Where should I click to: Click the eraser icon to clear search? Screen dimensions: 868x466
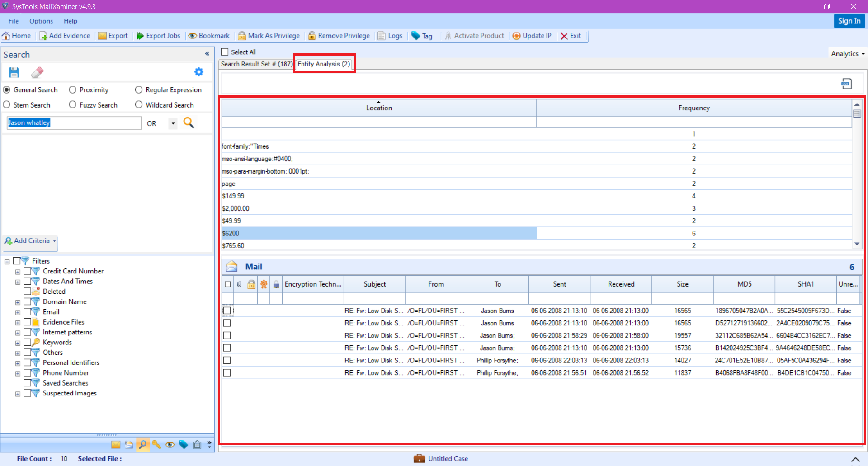[x=38, y=72]
